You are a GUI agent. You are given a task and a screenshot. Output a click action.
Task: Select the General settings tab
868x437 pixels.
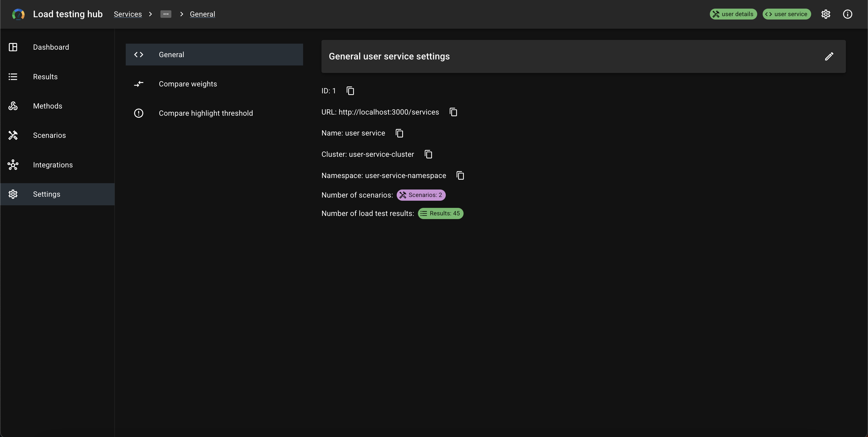pos(214,55)
